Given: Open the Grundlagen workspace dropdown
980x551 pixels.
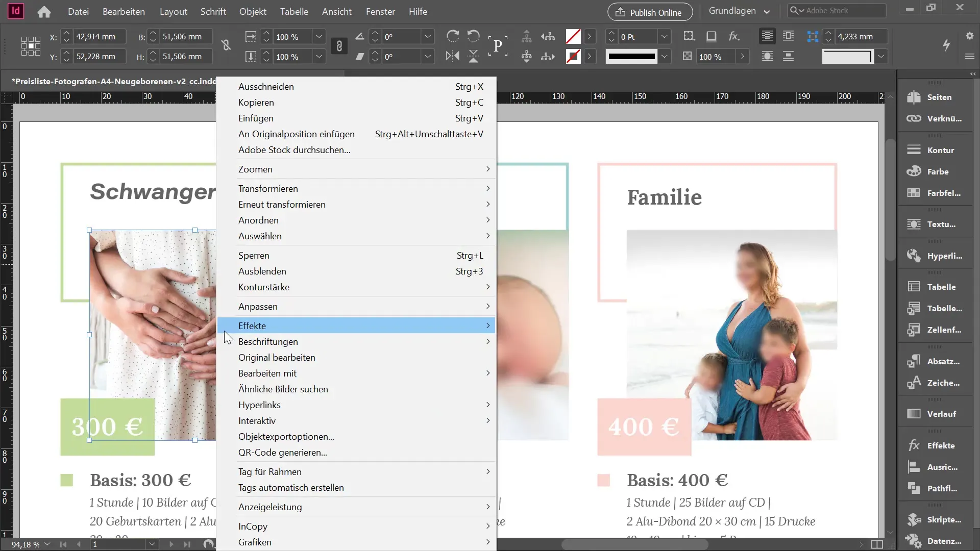Looking at the screenshot, I should pos(739,11).
